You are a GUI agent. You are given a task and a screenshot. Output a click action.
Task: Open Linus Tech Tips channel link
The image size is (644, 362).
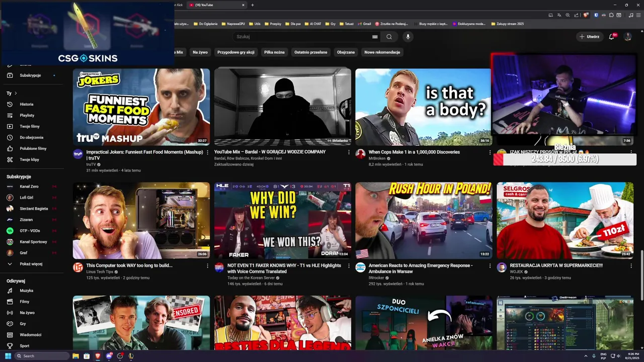[100, 272]
